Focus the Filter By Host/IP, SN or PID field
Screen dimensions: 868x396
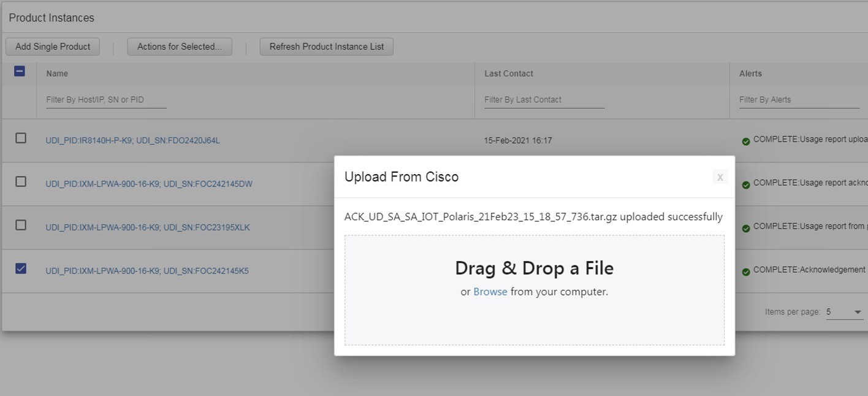pos(106,99)
